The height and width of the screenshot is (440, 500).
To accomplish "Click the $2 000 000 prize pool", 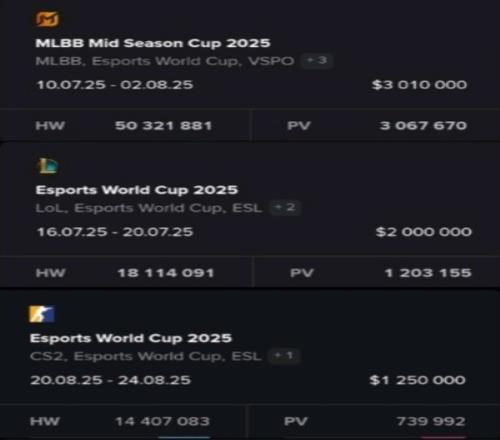I will 424,232.
